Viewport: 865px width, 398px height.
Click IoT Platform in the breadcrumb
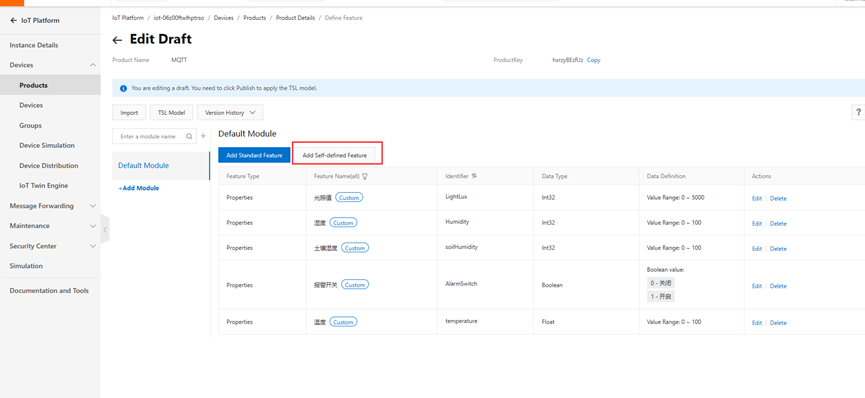tap(128, 18)
